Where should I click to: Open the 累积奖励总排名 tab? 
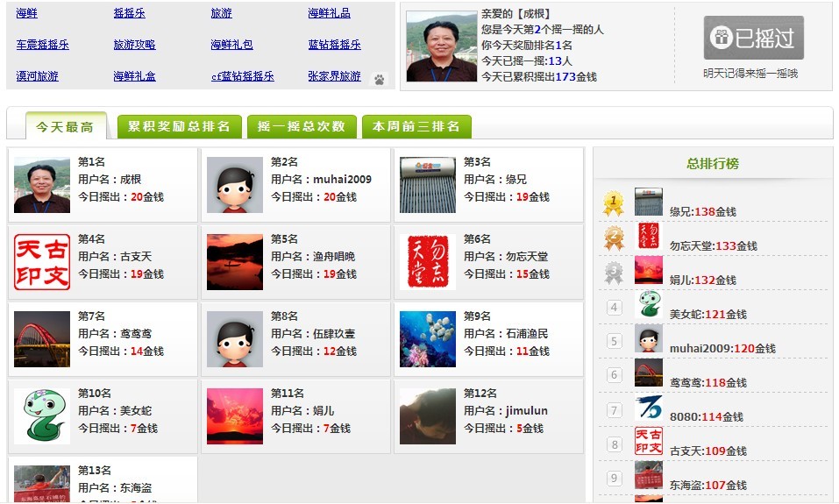pos(179,126)
